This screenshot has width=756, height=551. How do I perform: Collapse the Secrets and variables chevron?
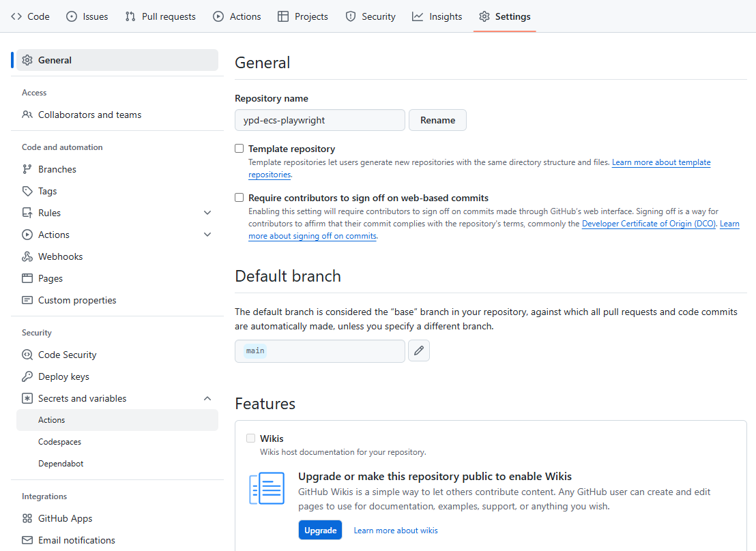point(207,398)
